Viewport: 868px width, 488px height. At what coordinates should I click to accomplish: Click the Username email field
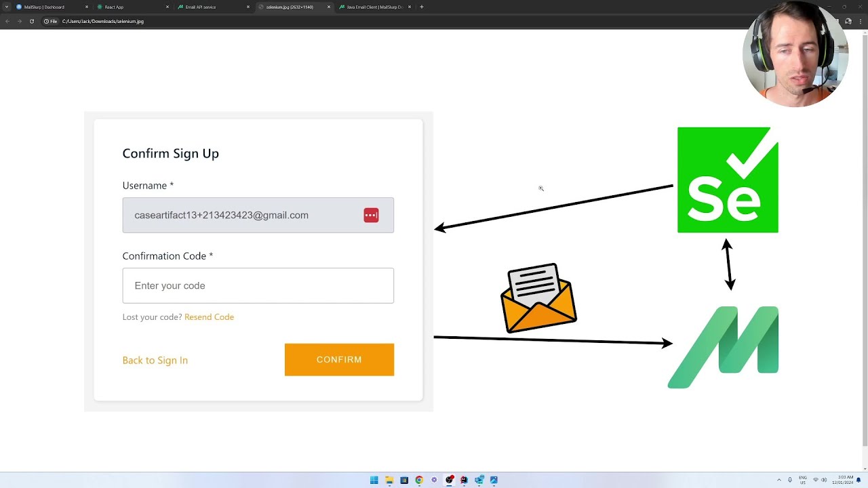click(x=258, y=215)
